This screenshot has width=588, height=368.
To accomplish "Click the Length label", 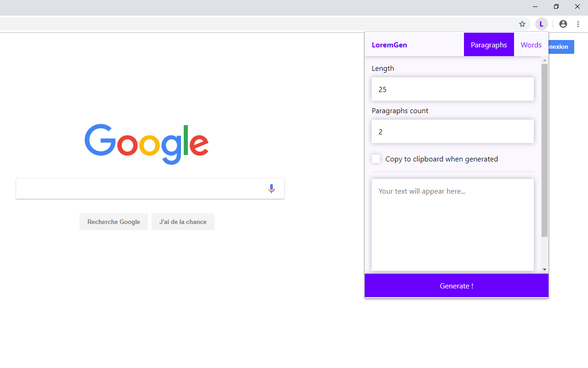I will point(383,68).
